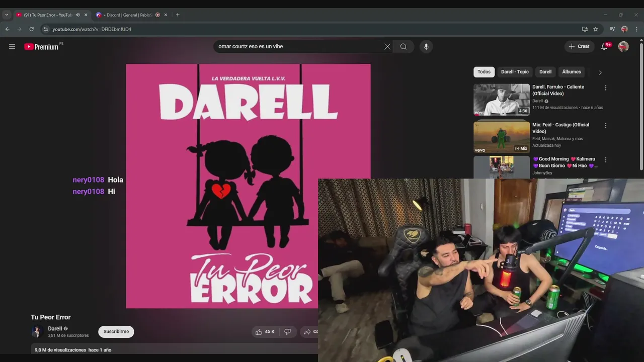Select the Álbumes filter chip
The image size is (644, 362).
pos(572,72)
